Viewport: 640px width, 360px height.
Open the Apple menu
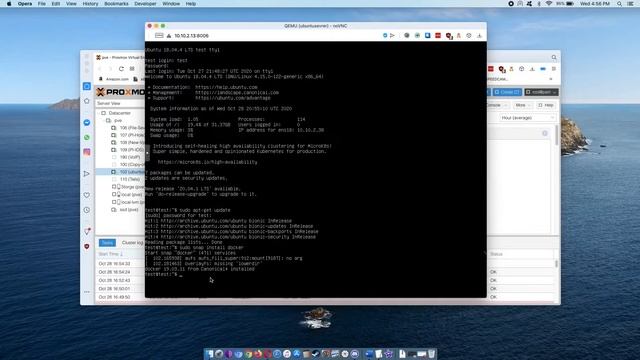coord(9,4)
